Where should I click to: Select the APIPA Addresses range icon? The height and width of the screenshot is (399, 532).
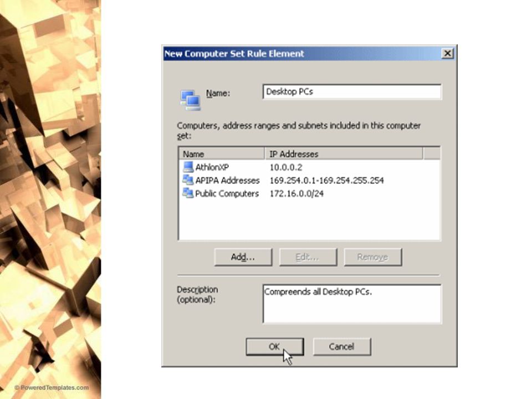click(x=188, y=180)
